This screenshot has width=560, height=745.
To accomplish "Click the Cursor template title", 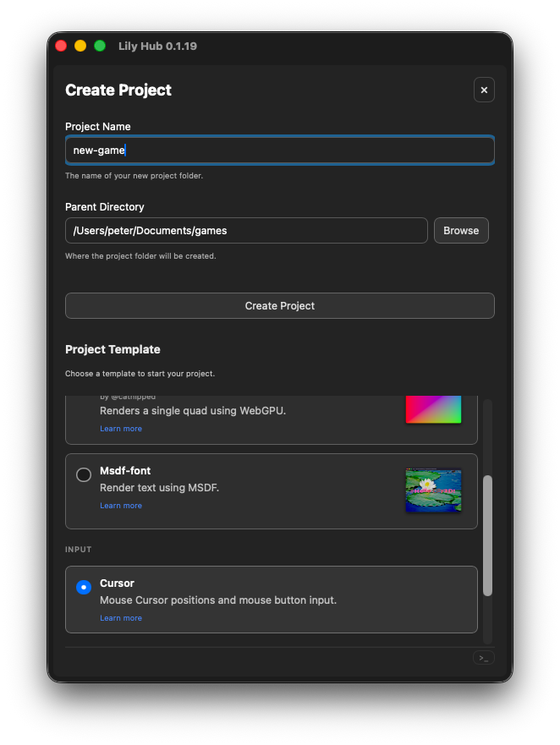I will [117, 583].
